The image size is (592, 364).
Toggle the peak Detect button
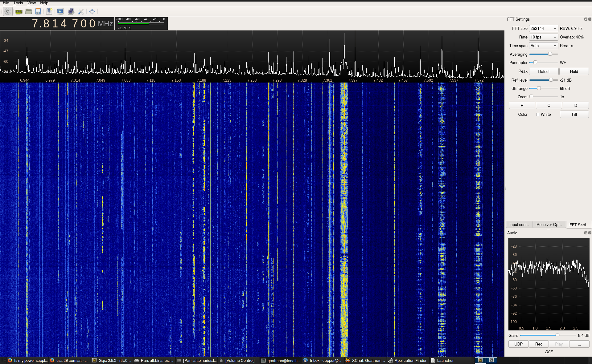point(544,71)
